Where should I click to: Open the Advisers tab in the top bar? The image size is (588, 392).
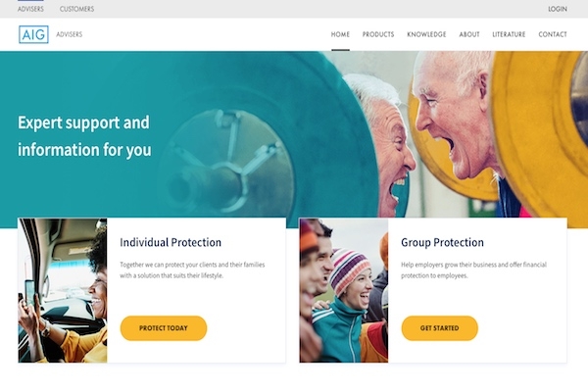coord(30,9)
